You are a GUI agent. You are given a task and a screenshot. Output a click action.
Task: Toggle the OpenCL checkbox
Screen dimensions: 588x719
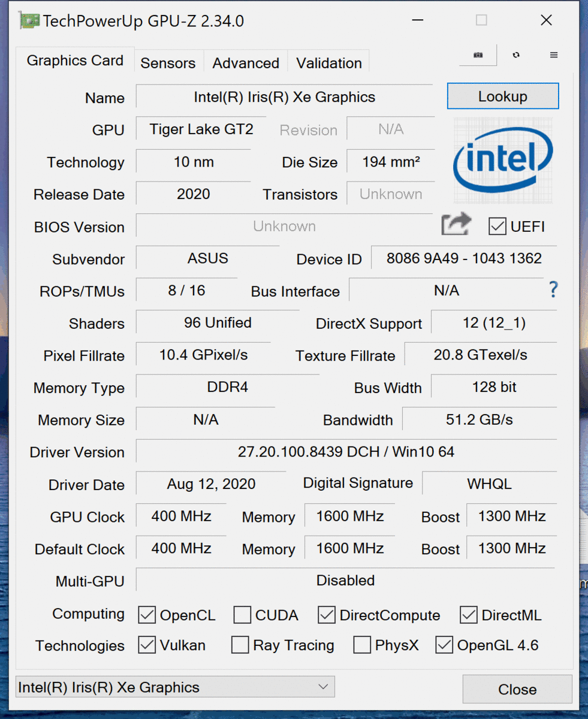tap(146, 615)
